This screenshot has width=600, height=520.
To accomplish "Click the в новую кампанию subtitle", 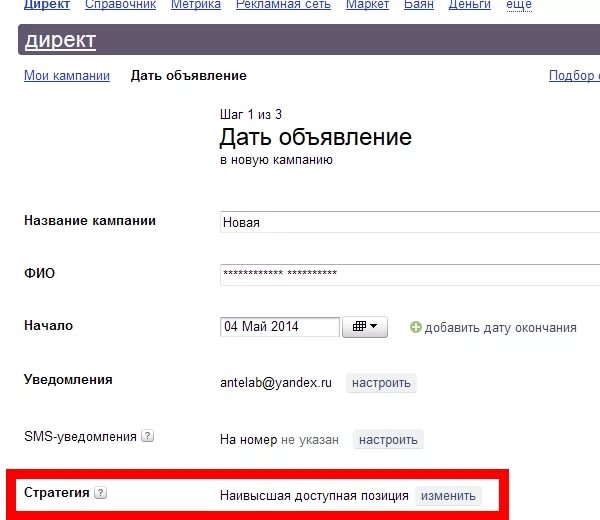I will click(276, 160).
